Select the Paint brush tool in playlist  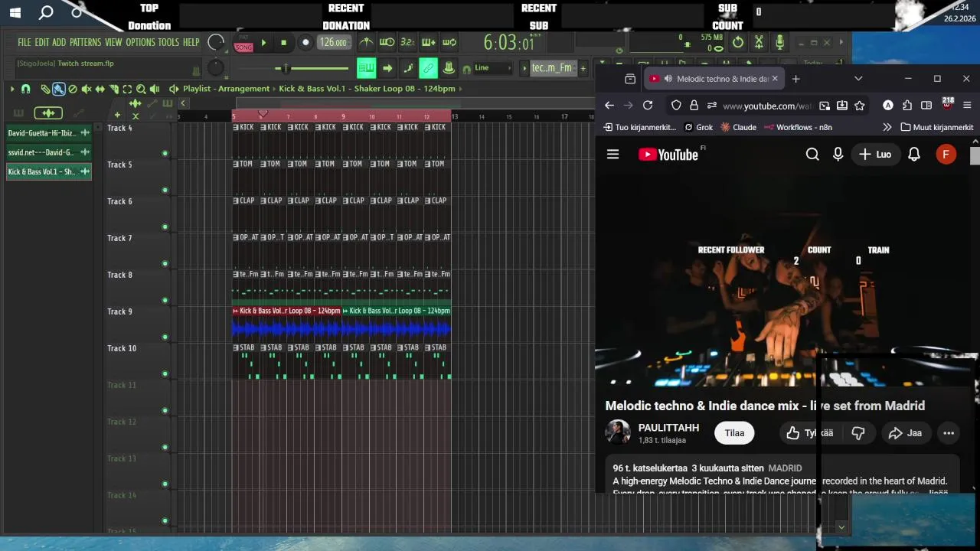coord(59,89)
